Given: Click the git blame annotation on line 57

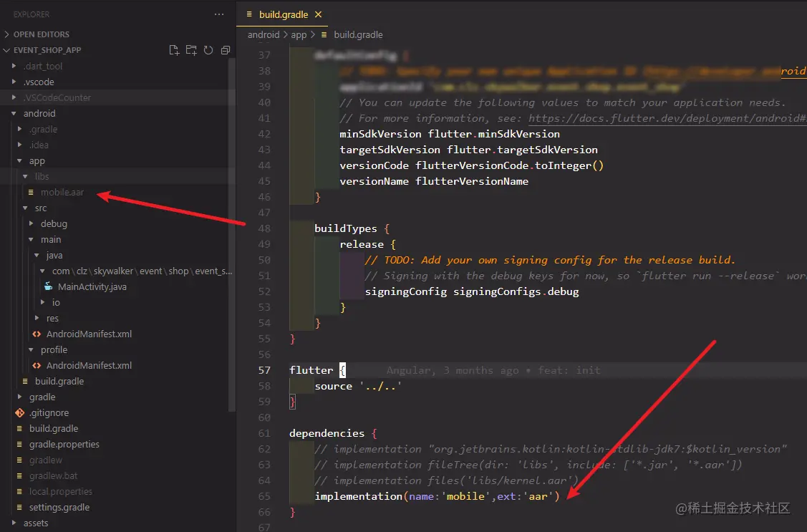Looking at the screenshot, I should click(x=493, y=370).
